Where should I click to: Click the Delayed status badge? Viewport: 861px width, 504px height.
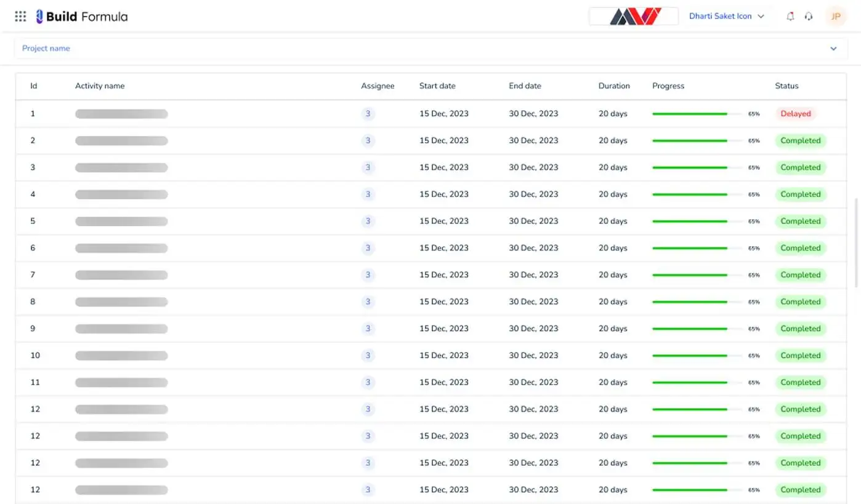click(795, 114)
